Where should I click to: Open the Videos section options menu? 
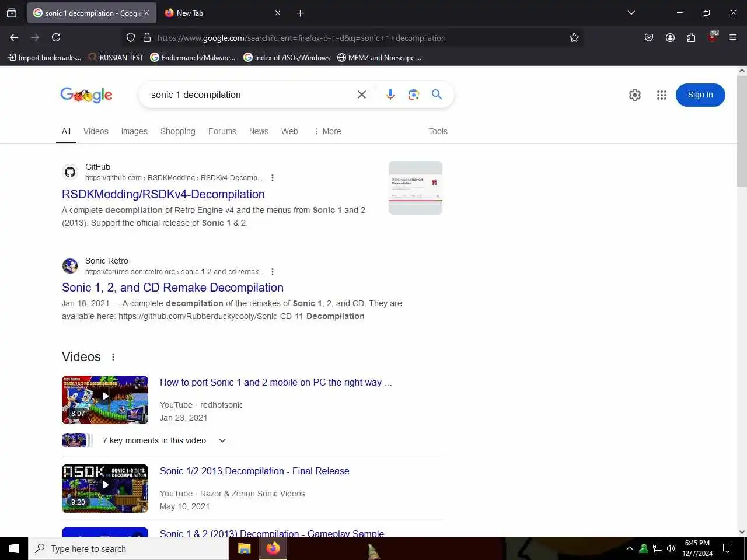pyautogui.click(x=113, y=357)
